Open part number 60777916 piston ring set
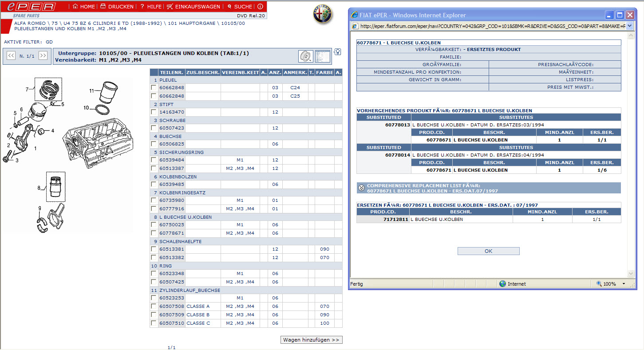The image size is (644, 350). (172, 208)
